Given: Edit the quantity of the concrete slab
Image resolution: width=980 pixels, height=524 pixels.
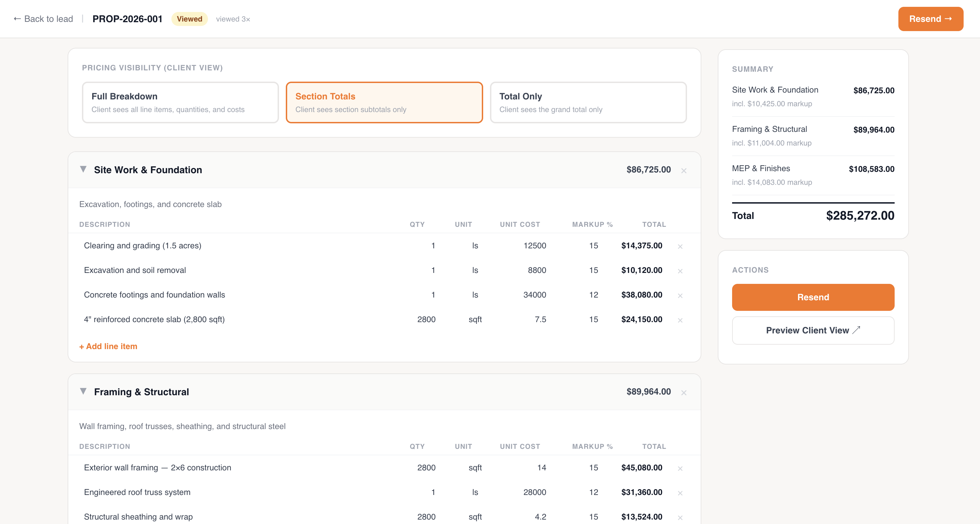Looking at the screenshot, I should point(427,320).
